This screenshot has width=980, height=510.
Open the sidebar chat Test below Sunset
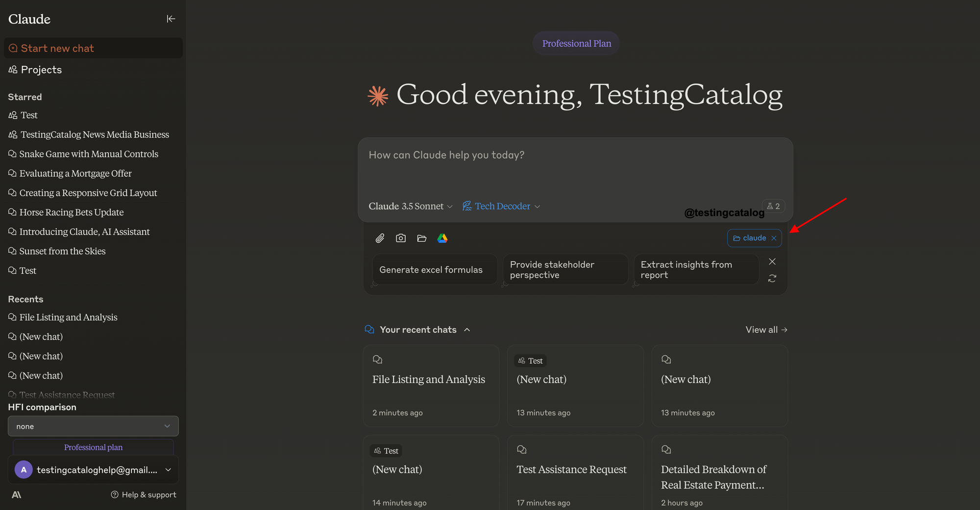coord(23,270)
